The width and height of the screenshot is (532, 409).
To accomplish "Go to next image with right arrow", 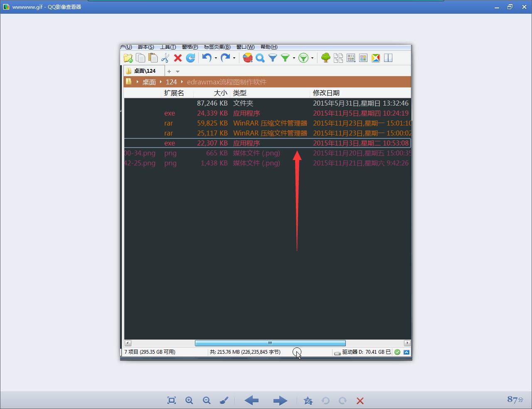I will point(280,400).
